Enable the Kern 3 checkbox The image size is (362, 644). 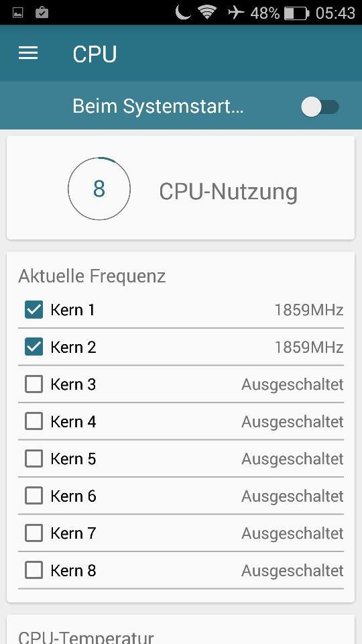point(34,384)
